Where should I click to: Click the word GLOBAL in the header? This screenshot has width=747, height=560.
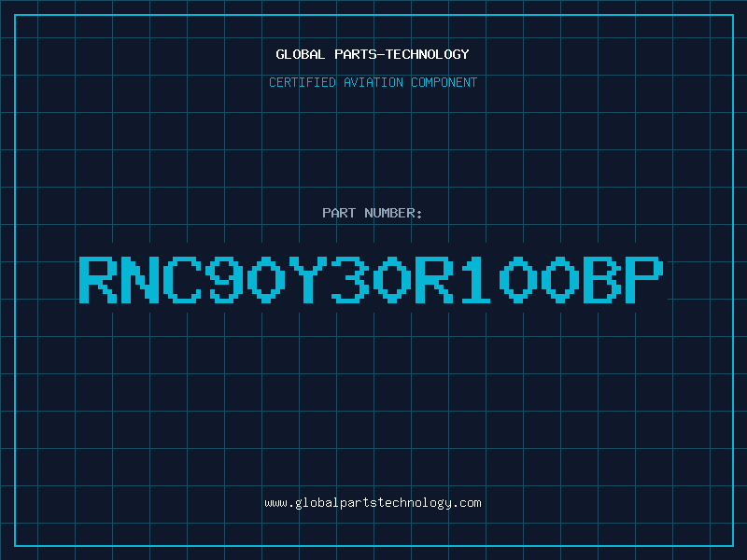(301, 54)
